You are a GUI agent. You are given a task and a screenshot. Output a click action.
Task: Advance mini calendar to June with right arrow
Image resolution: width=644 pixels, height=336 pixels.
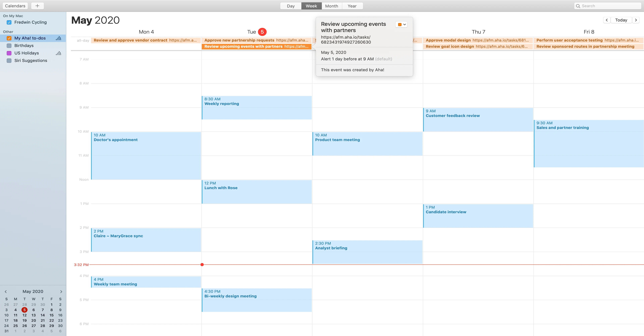(61, 291)
